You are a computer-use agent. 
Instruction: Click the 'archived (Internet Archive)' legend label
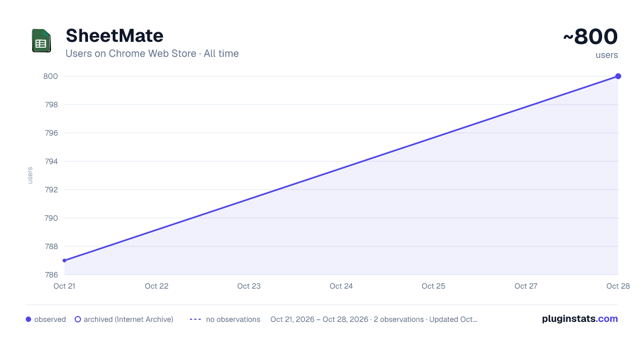128,319
